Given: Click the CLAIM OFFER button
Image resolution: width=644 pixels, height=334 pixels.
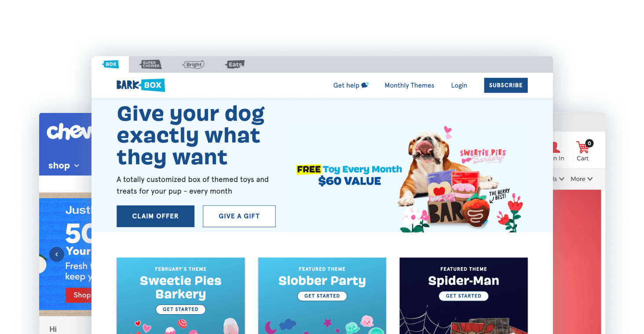Looking at the screenshot, I should tap(155, 216).
